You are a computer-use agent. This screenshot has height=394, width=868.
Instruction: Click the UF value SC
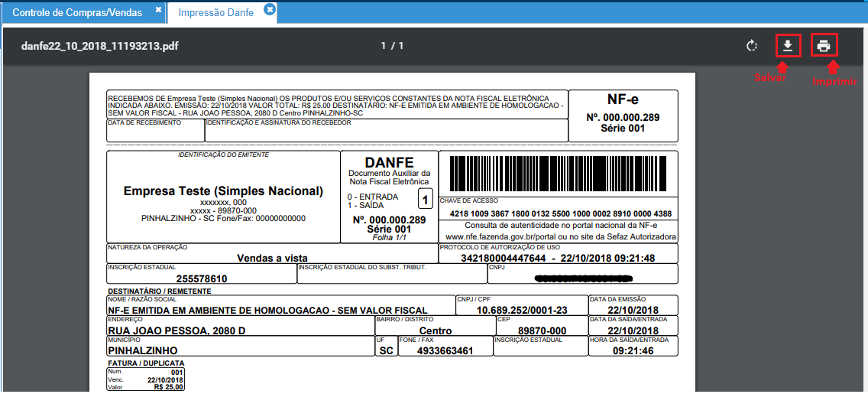point(387,351)
